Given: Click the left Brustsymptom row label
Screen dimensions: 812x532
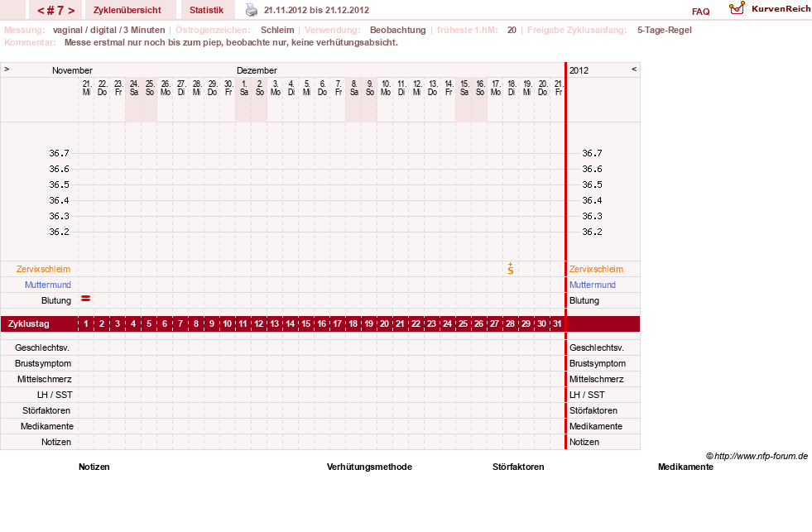Looking at the screenshot, I should pos(43,363).
